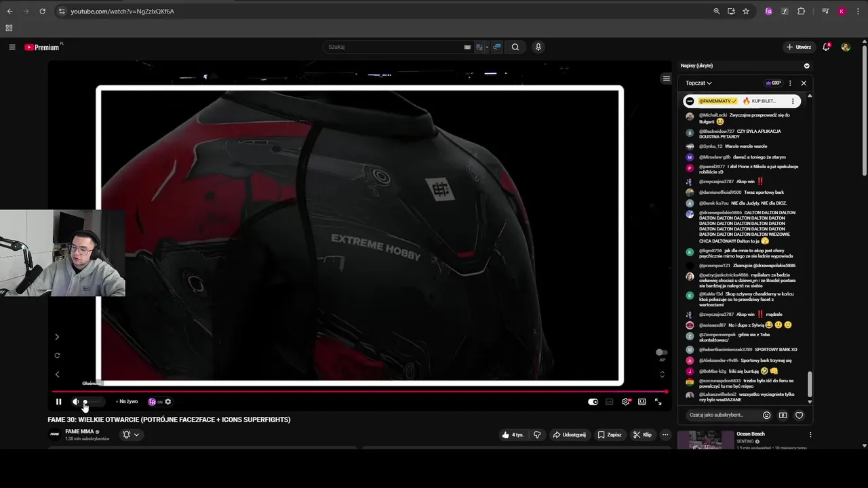868x488 pixels.
Task: Toggle the autoplay switch in the player controls
Action: [x=593, y=402]
